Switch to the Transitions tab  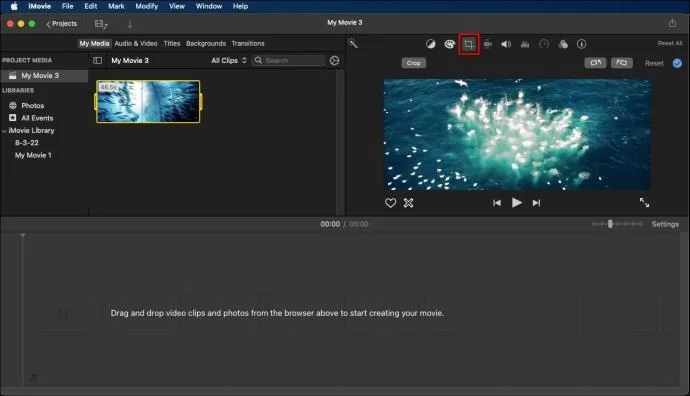[x=248, y=44]
